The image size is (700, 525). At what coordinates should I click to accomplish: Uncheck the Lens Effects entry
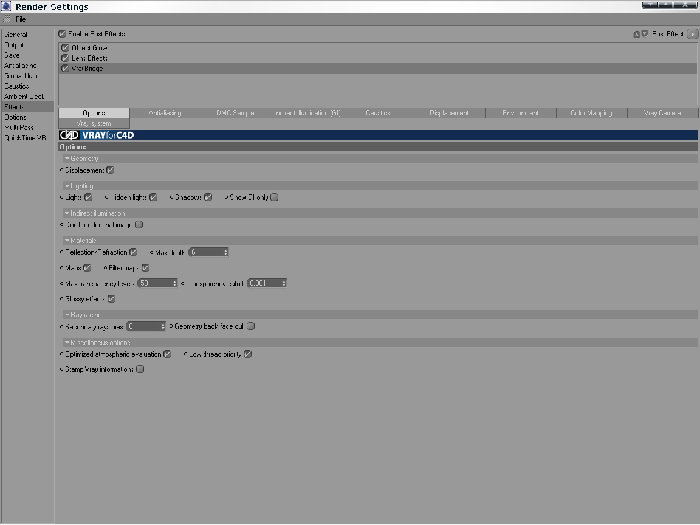click(x=65, y=58)
